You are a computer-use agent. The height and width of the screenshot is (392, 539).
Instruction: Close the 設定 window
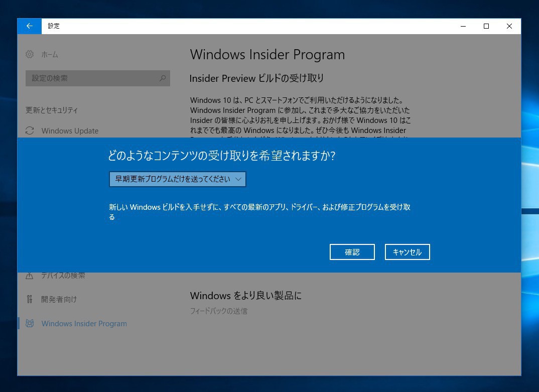[x=509, y=26]
